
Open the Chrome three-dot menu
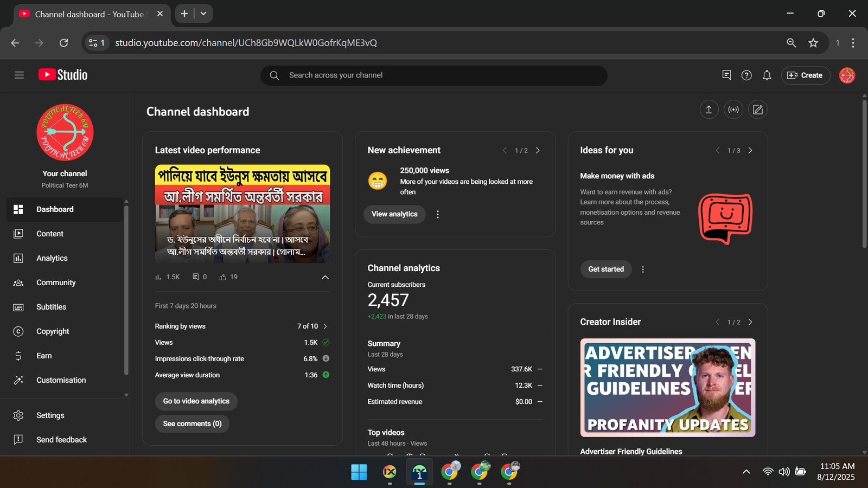pyautogui.click(x=853, y=43)
